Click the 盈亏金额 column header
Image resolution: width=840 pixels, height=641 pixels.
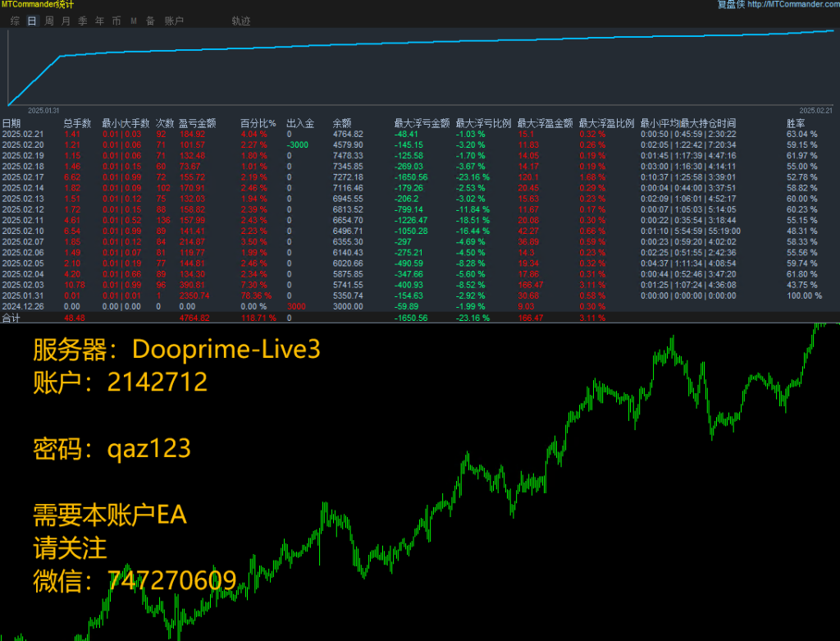197,123
